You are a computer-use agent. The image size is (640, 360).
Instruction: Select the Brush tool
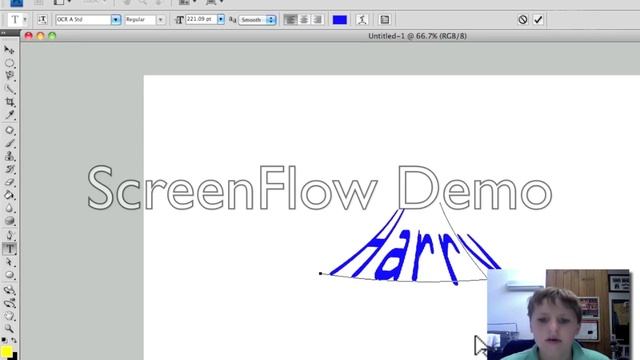click(x=9, y=143)
